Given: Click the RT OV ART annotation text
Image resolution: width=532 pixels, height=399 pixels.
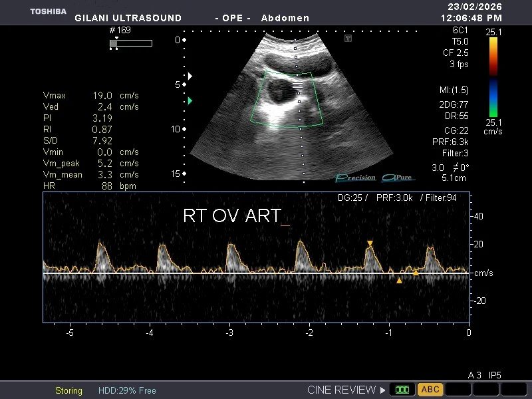Looking at the screenshot, I should (x=232, y=215).
